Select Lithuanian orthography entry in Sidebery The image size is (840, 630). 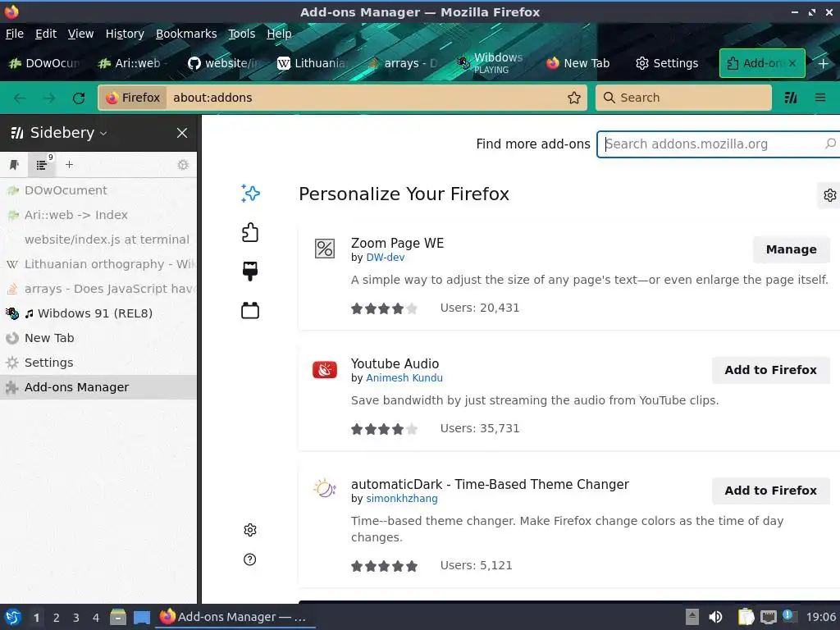click(98, 264)
